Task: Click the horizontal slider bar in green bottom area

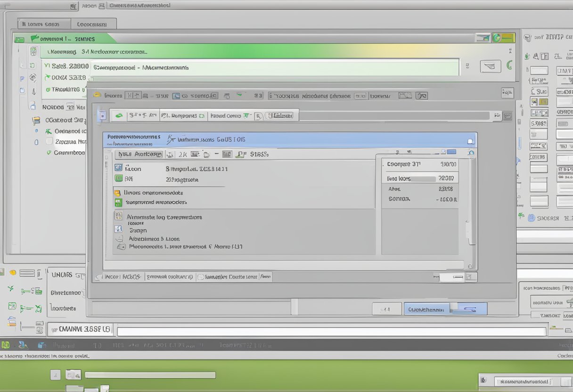Action: (x=149, y=375)
